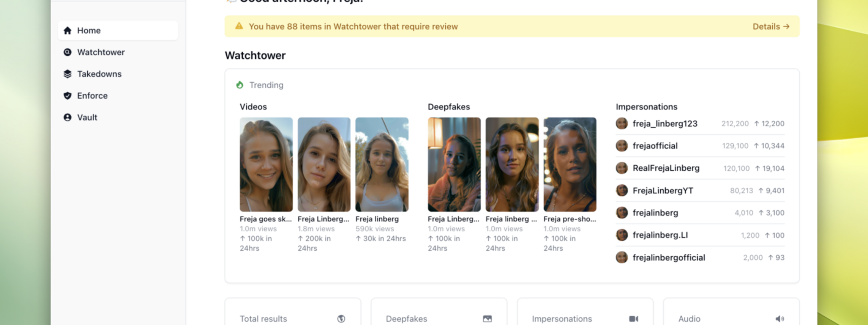868x325 pixels.
Task: Open the 'Freja goes sk...' video thumbnail
Action: click(x=266, y=164)
